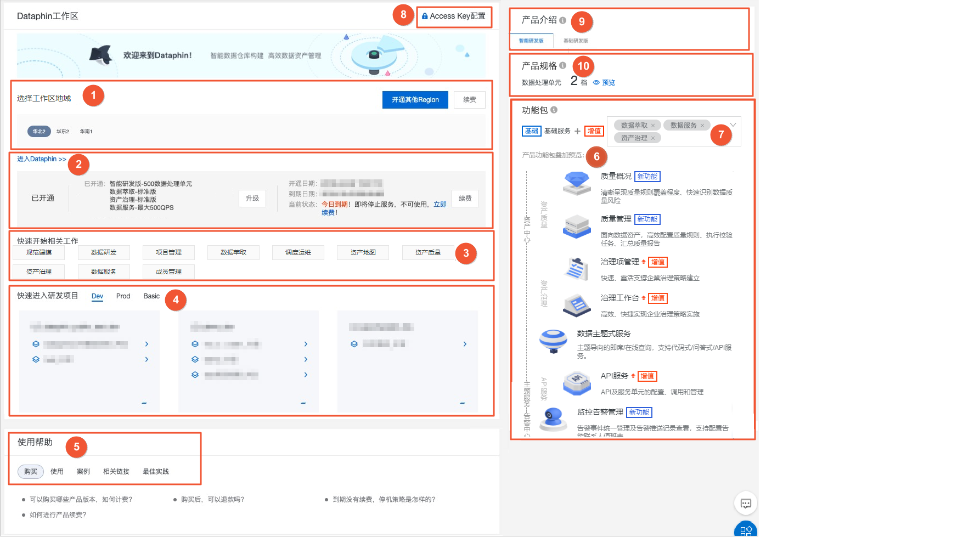Open second project chevron in leftmost project card
This screenshot has width=980, height=537.
pos(147,359)
